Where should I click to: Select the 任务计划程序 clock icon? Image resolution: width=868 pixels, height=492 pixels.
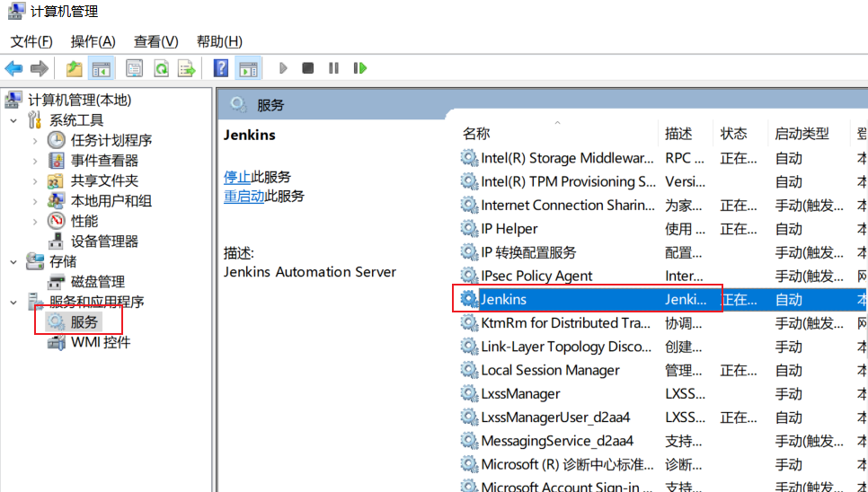point(56,140)
